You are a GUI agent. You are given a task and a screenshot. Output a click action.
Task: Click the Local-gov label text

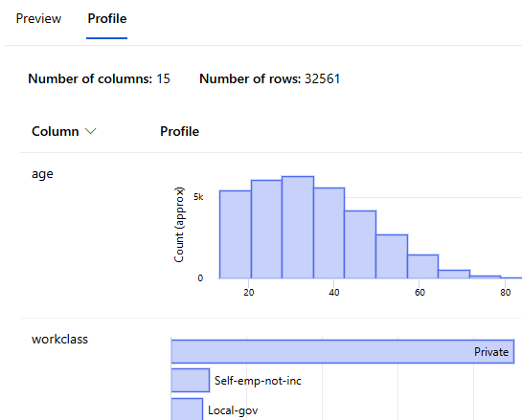tap(233, 410)
